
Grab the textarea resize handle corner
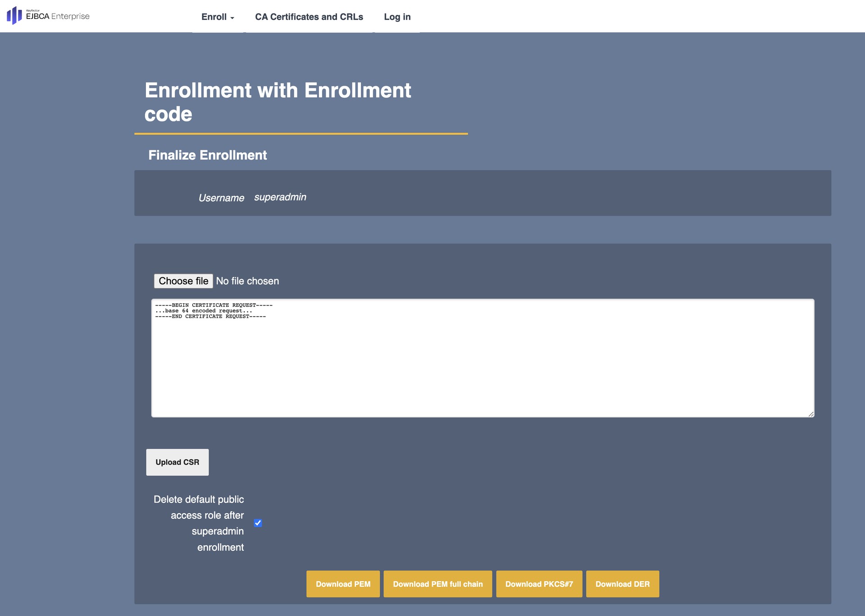pos(811,414)
